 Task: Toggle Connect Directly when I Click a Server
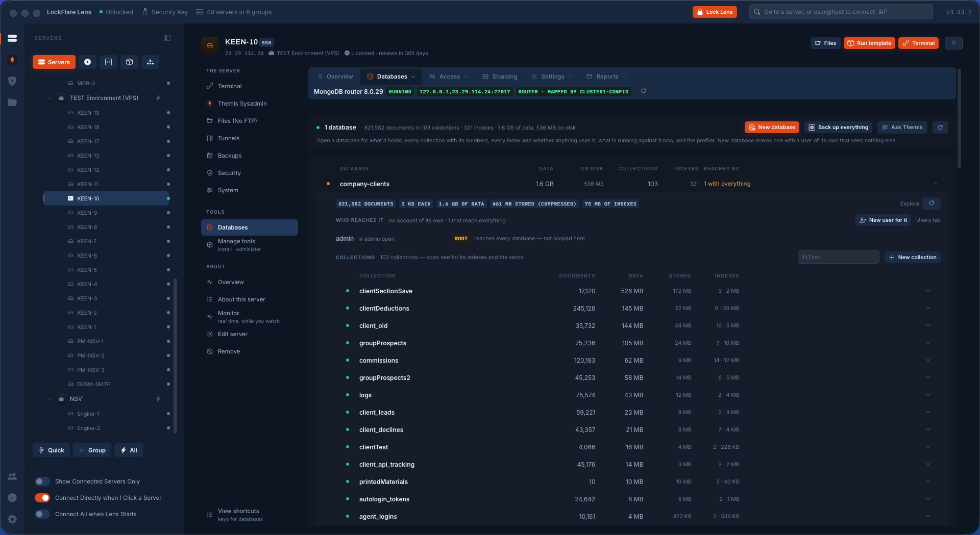(x=42, y=498)
